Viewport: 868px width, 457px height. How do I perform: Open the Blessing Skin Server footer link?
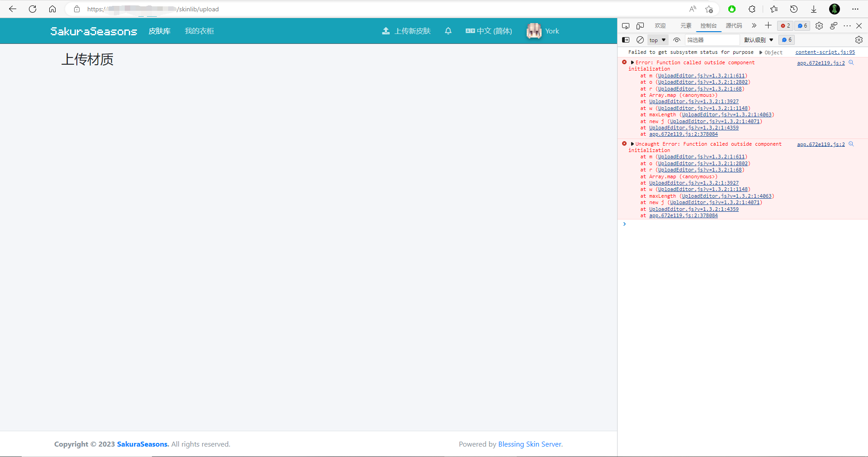click(x=530, y=444)
